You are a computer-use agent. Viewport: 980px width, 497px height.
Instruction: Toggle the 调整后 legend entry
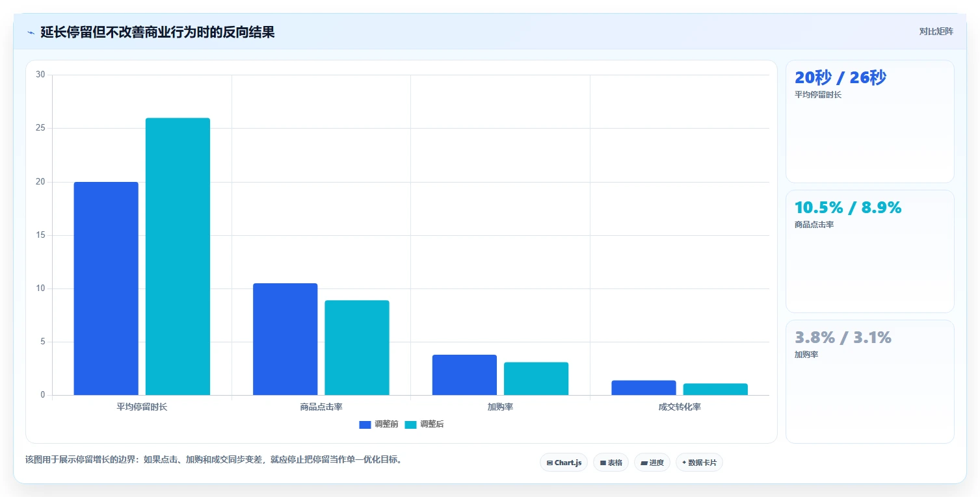coord(424,424)
